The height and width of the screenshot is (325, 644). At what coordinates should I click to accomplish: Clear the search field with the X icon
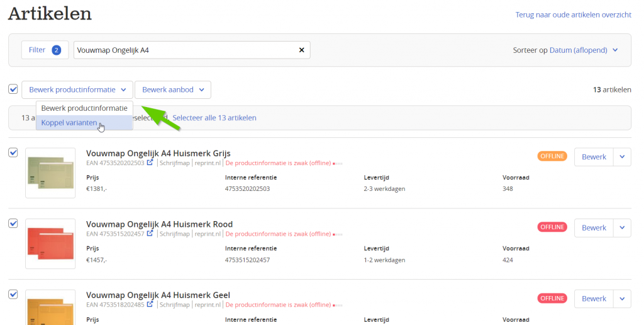pyautogui.click(x=301, y=50)
